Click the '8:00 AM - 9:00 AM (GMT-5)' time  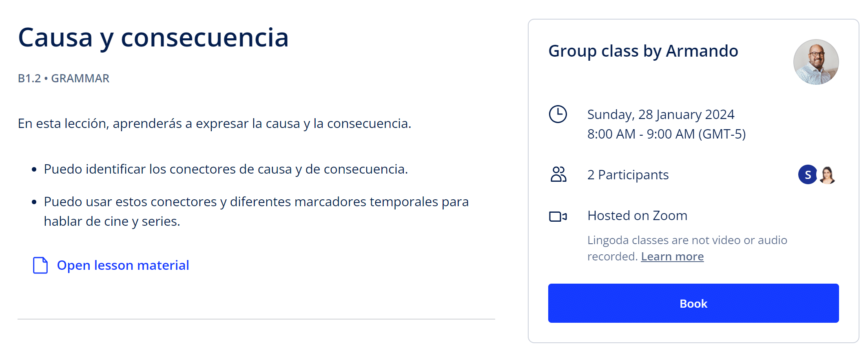tap(666, 134)
